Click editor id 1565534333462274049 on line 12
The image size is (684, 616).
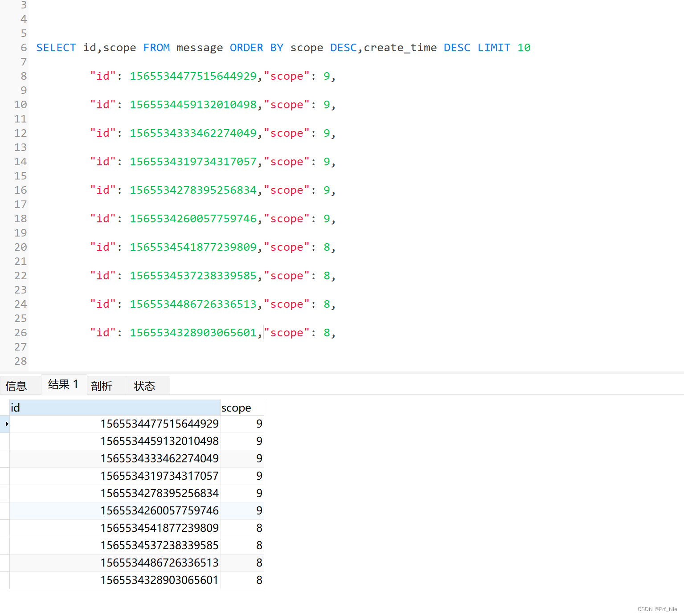pos(193,133)
